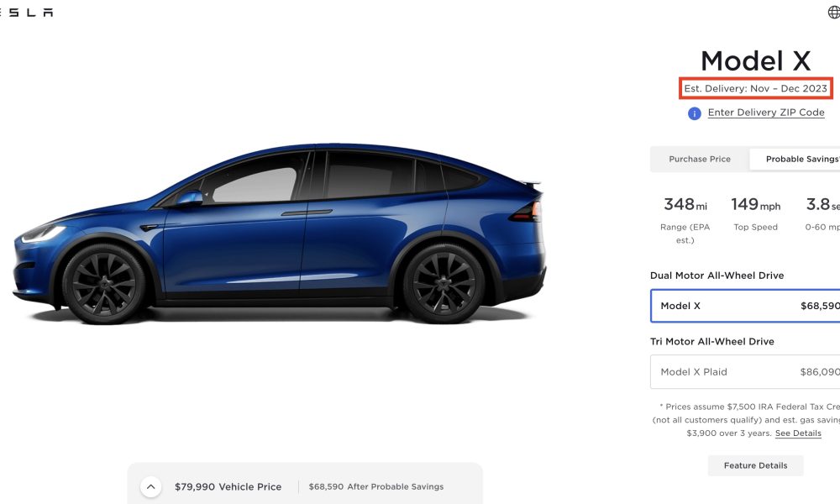
Task: Click the blue info icon
Action: [695, 113]
